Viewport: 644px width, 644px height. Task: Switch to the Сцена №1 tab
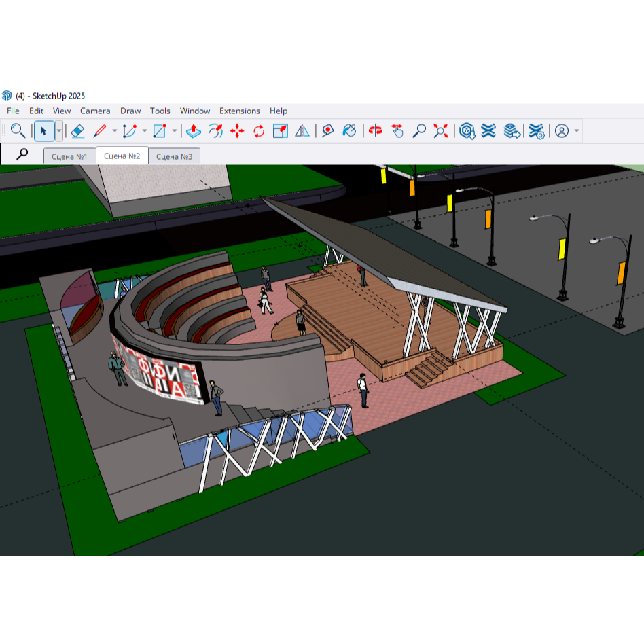point(69,156)
